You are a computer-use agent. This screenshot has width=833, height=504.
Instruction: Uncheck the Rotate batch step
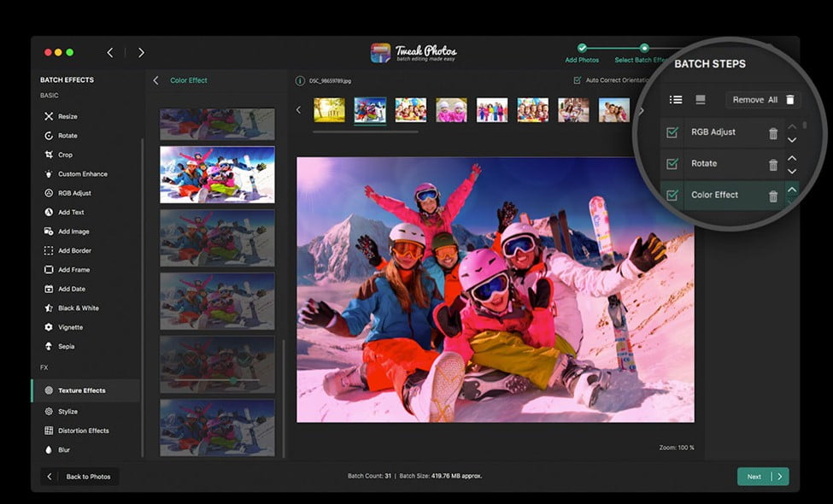click(672, 163)
